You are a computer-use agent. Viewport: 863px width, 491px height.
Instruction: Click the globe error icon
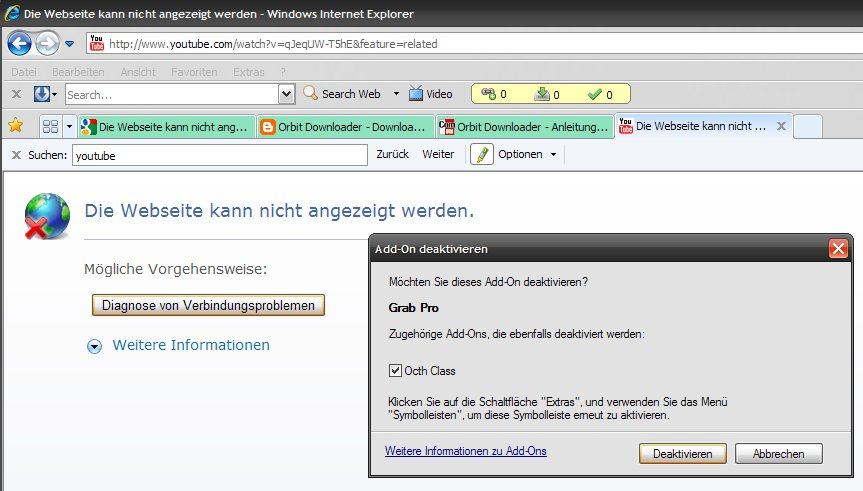point(47,216)
